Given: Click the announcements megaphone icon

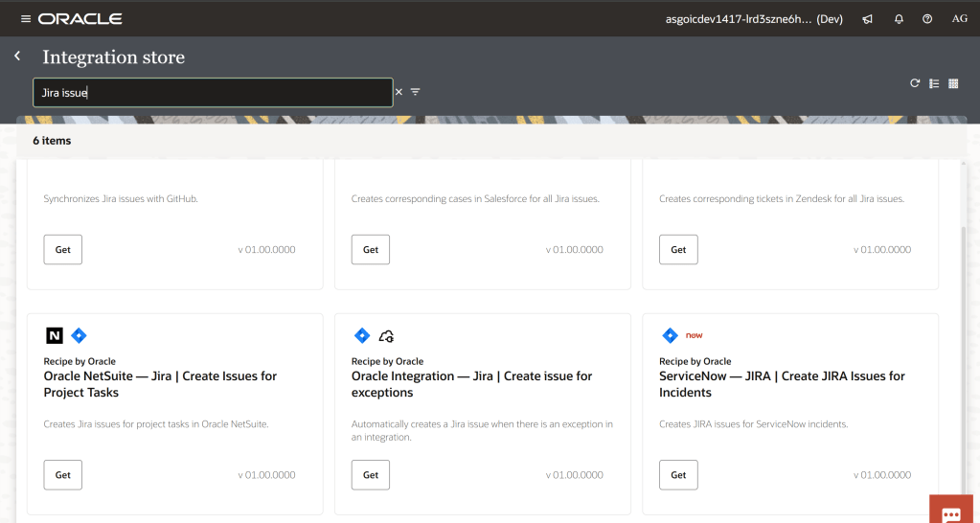Looking at the screenshot, I should 867,19.
